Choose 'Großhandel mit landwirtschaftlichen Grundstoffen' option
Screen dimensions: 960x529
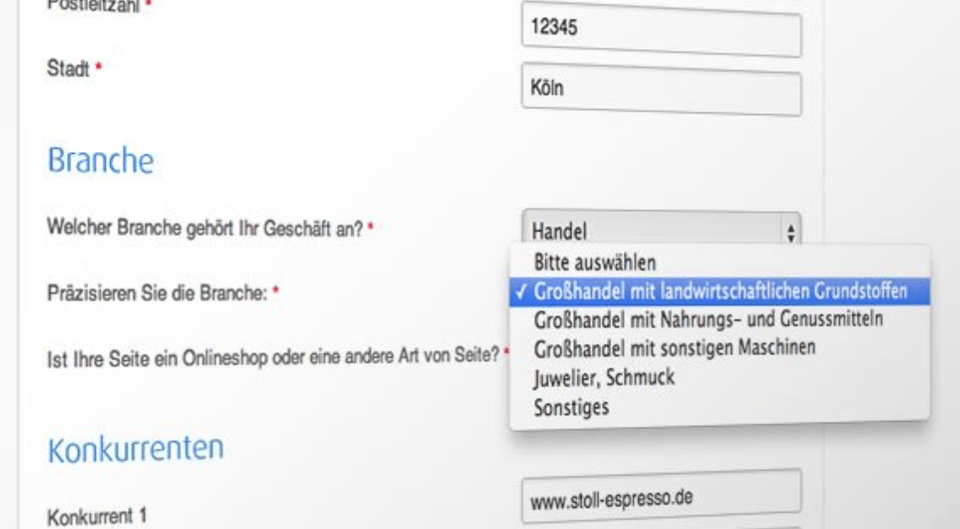pos(720,292)
